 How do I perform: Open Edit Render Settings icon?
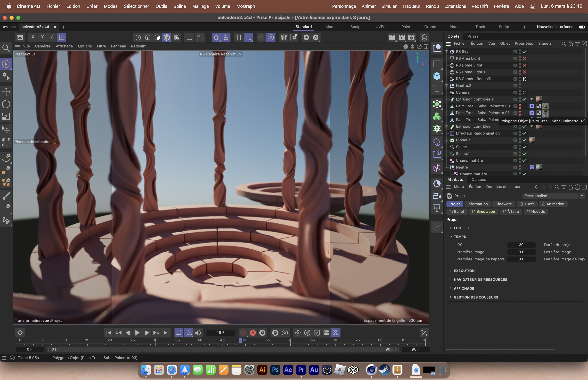tap(411, 37)
